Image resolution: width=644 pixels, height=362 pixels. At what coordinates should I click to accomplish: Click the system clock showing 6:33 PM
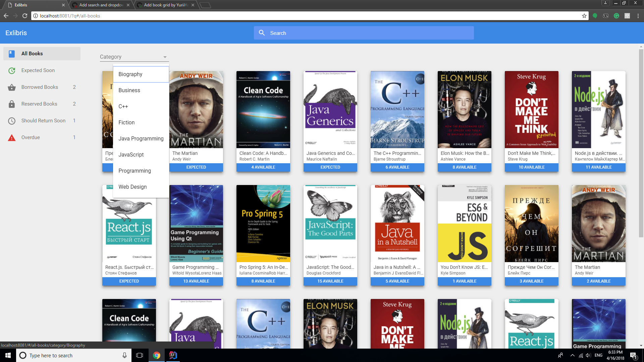[x=615, y=355]
